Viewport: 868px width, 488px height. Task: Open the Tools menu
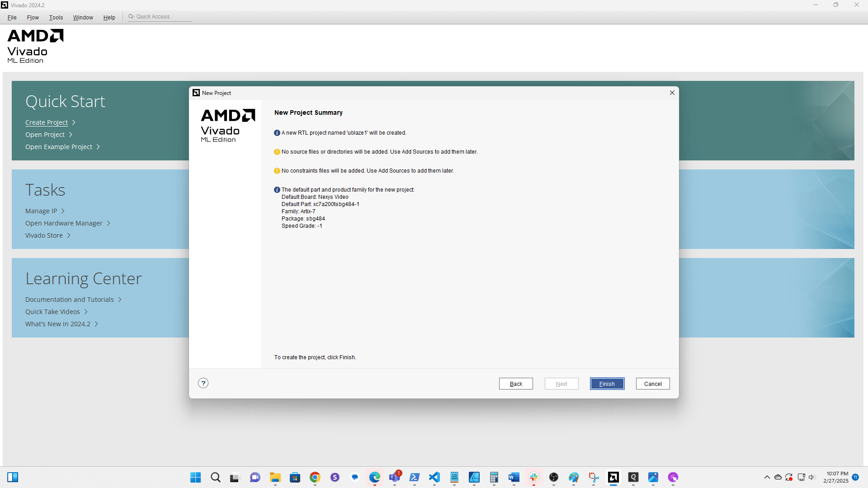coord(56,17)
